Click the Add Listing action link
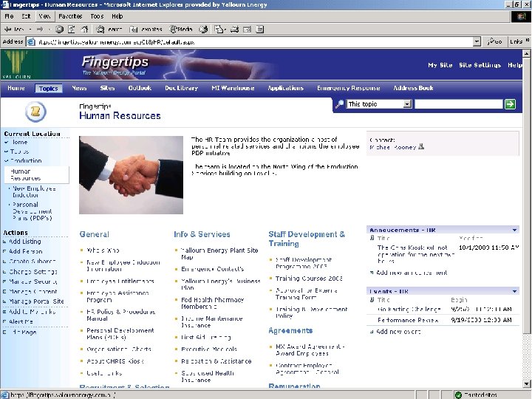 (x=25, y=241)
